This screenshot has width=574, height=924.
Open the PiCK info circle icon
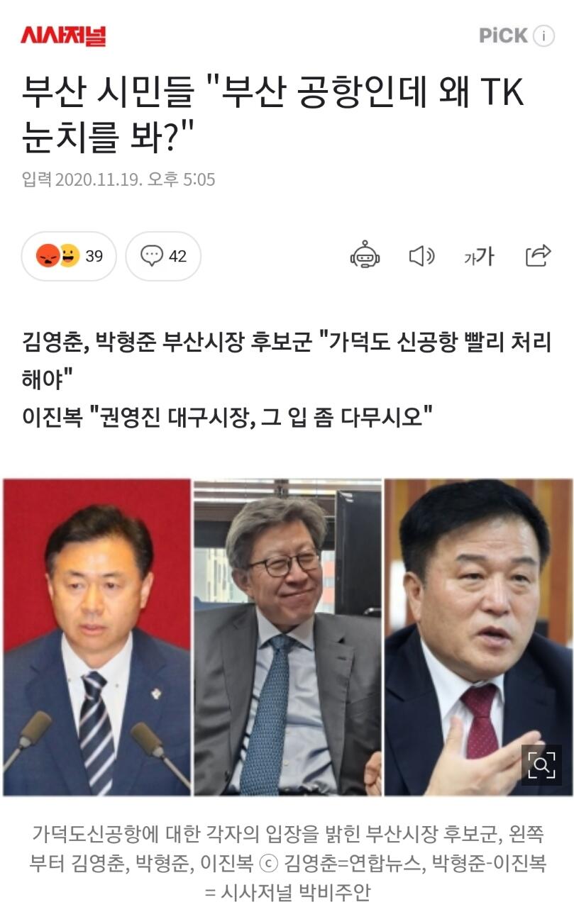pos(543,36)
